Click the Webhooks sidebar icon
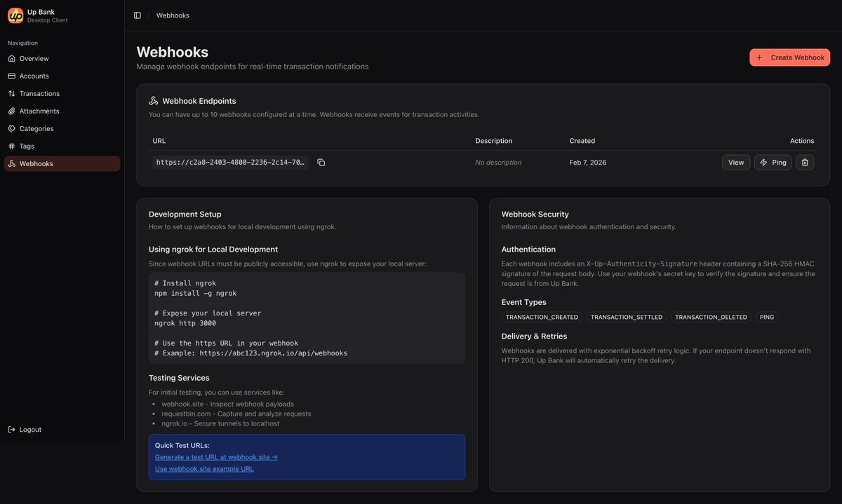 pos(11,163)
